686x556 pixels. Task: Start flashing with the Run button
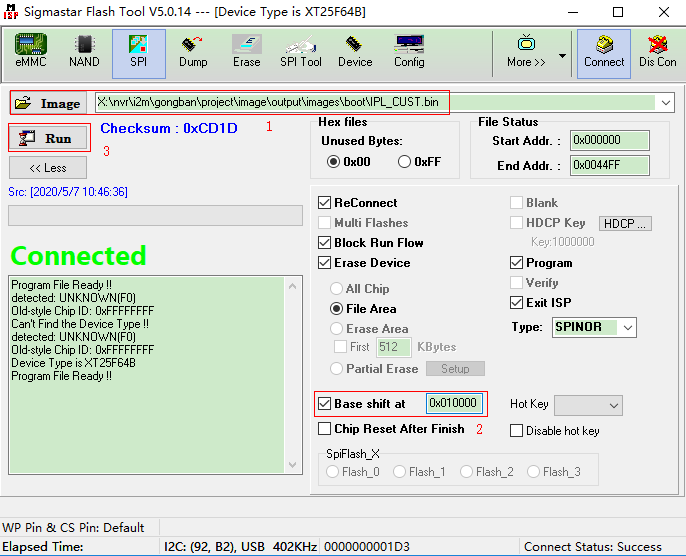pyautogui.click(x=49, y=138)
